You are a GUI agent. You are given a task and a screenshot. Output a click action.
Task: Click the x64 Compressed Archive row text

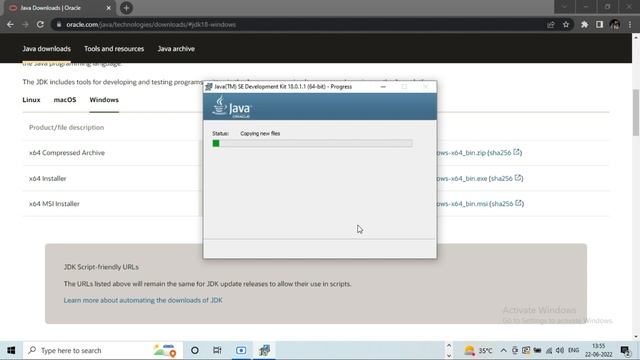(67, 153)
